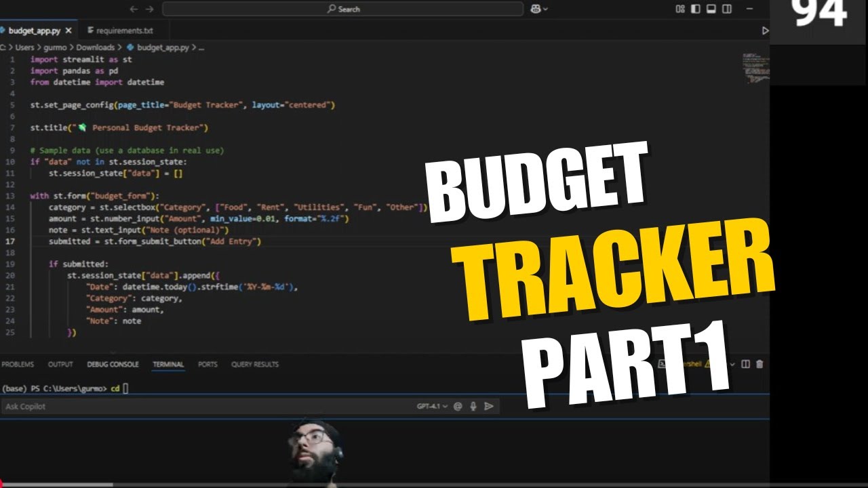Open the TERMINAL panel tab

[x=168, y=364]
